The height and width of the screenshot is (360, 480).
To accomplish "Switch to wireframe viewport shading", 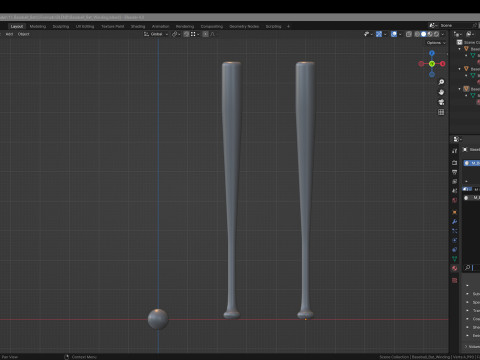I will point(417,34).
